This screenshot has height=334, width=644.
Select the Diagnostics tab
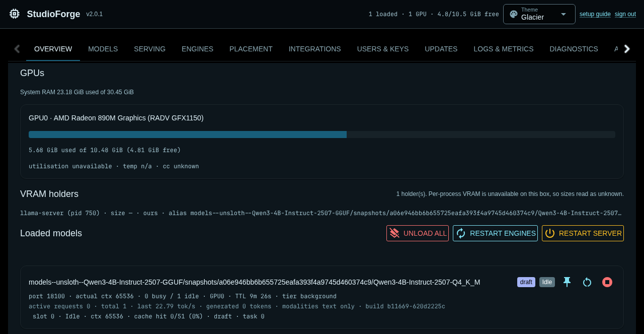click(x=574, y=49)
